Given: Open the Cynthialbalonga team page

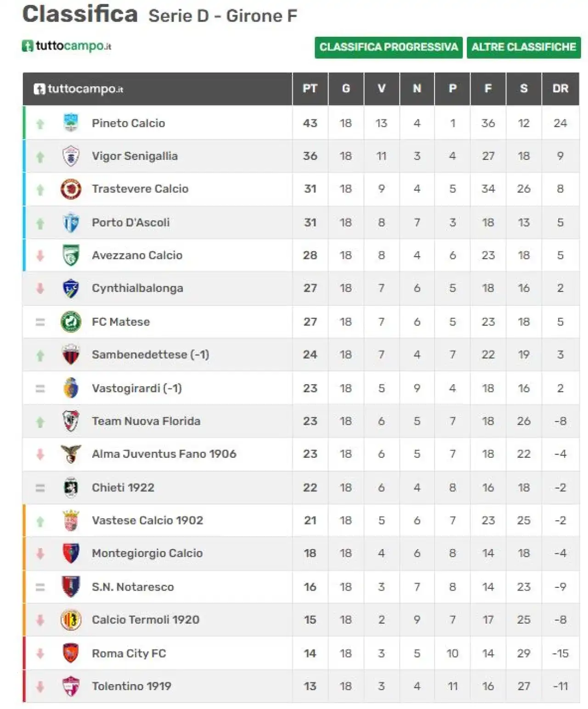Looking at the screenshot, I should pos(137,288).
